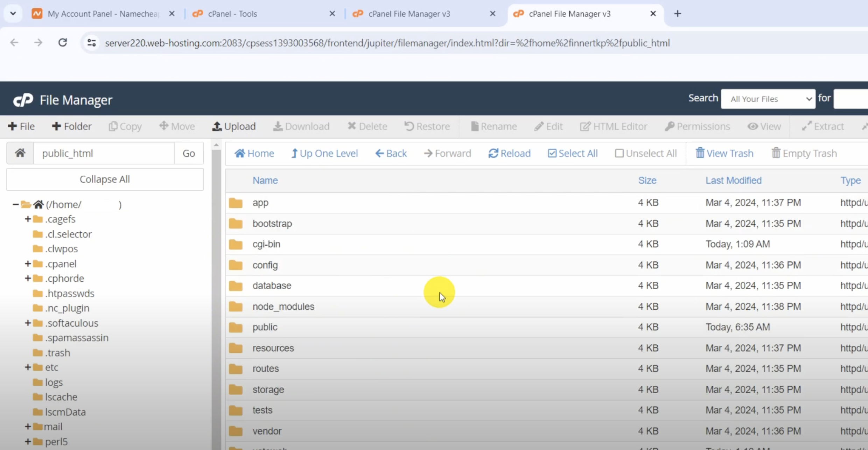Screen dimensions: 868x450
Task: Expand the .cagefs folder in tree
Action: point(28,219)
